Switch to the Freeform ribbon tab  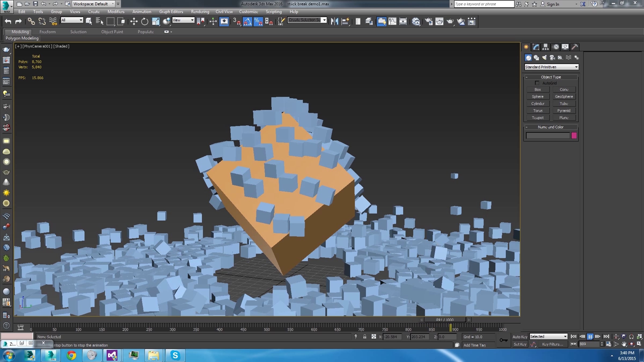[x=47, y=32]
